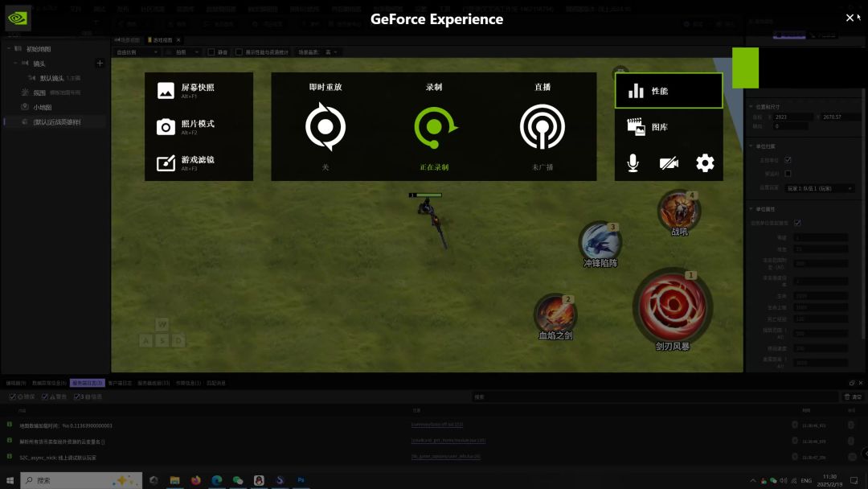Uncheck the 主控单位 checkbox
Image resolution: width=868 pixels, height=489 pixels.
[x=788, y=160]
